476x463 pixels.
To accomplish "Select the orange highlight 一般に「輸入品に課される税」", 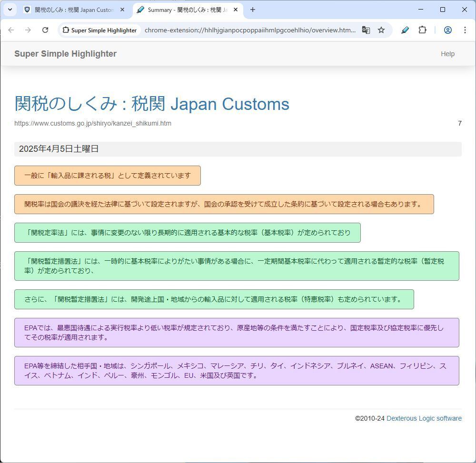I will [108, 176].
